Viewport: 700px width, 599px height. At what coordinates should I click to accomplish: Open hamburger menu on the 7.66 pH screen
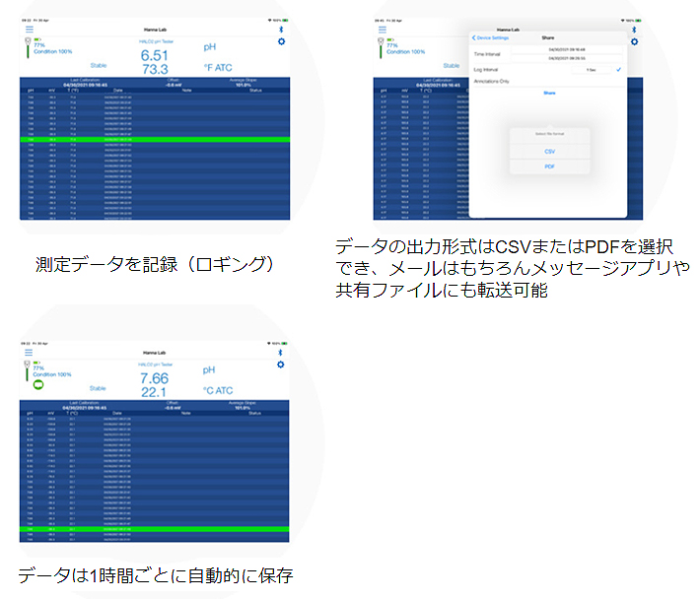28,352
